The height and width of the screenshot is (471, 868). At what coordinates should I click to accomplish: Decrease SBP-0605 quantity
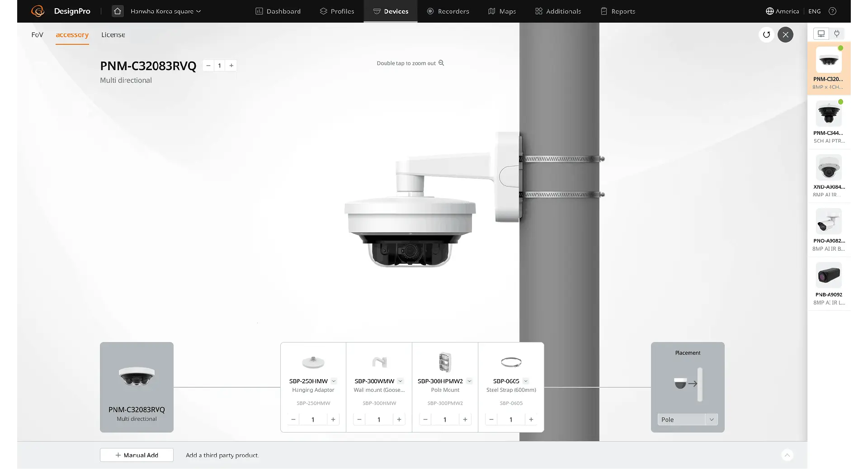[x=491, y=419]
